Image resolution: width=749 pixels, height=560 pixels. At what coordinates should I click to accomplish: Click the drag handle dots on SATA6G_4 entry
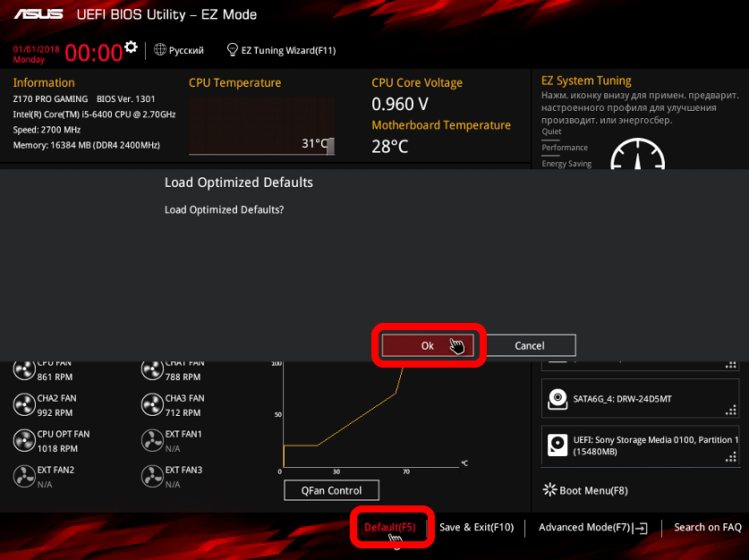(731, 410)
